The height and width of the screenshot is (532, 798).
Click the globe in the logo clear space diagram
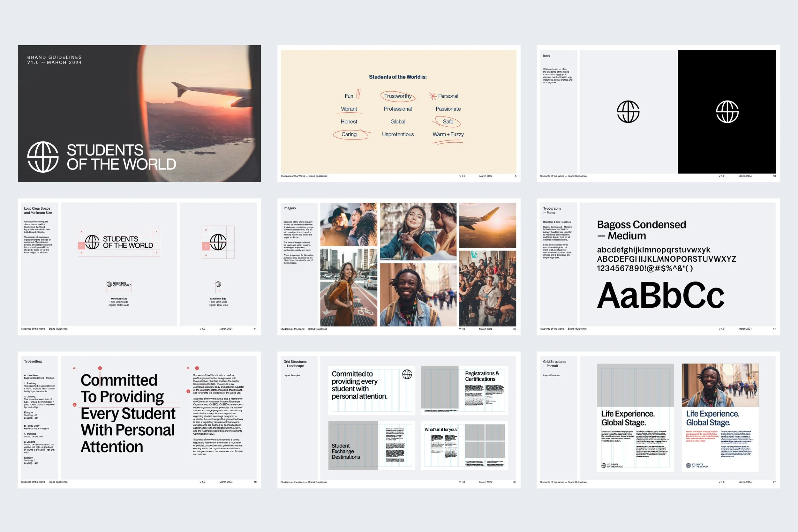(92, 242)
